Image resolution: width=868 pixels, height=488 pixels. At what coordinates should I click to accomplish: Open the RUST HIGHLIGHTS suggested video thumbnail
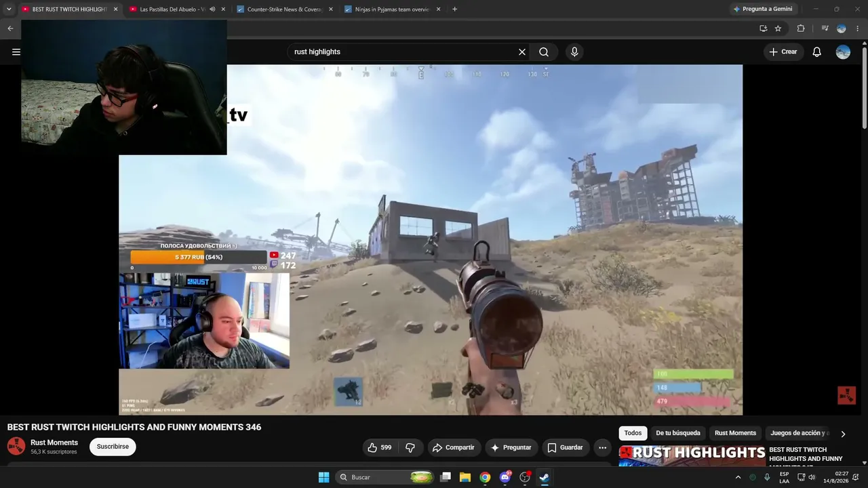[692, 455]
